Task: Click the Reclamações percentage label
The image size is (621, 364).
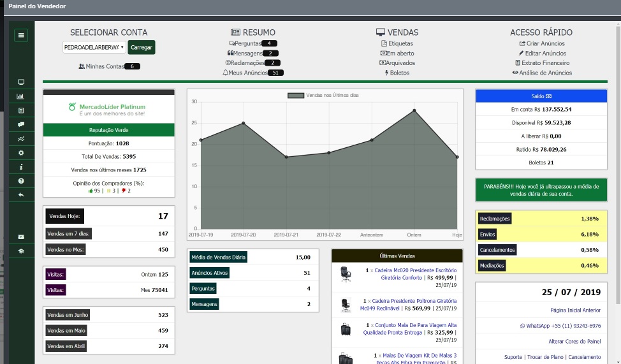Action: [x=495, y=219]
